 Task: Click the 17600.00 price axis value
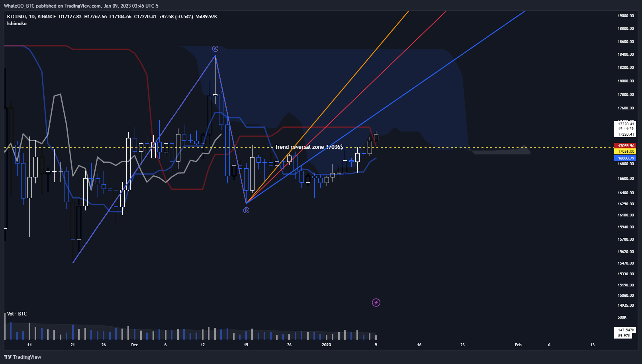tap(626, 108)
